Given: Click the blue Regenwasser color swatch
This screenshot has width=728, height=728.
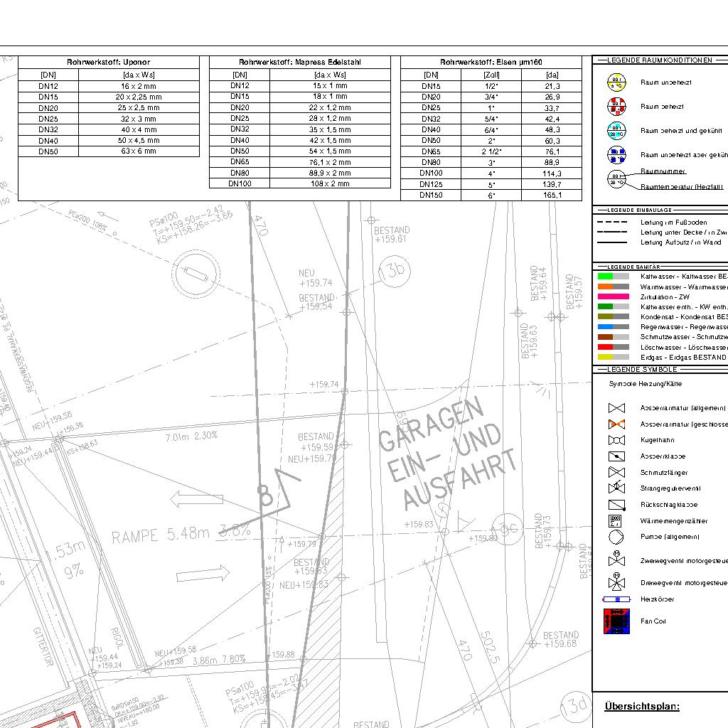Looking at the screenshot, I should (x=613, y=327).
